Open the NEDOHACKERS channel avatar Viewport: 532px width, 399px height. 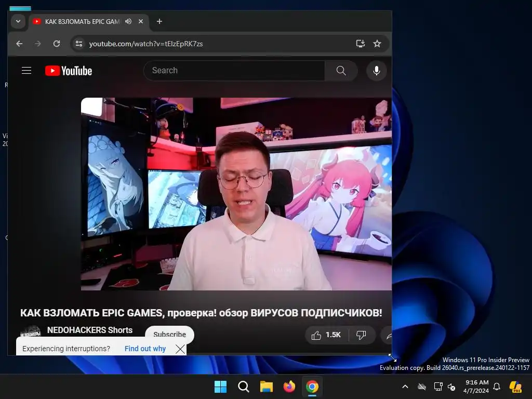(x=31, y=331)
